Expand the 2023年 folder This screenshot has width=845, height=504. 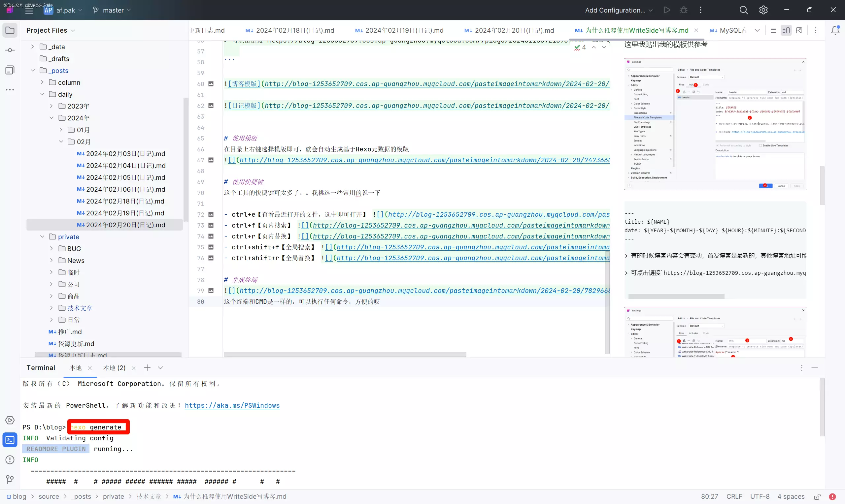pos(51,106)
